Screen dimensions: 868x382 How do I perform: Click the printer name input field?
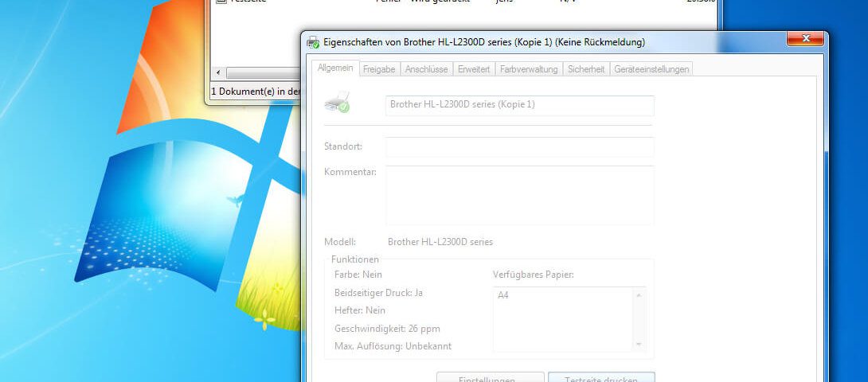point(520,105)
